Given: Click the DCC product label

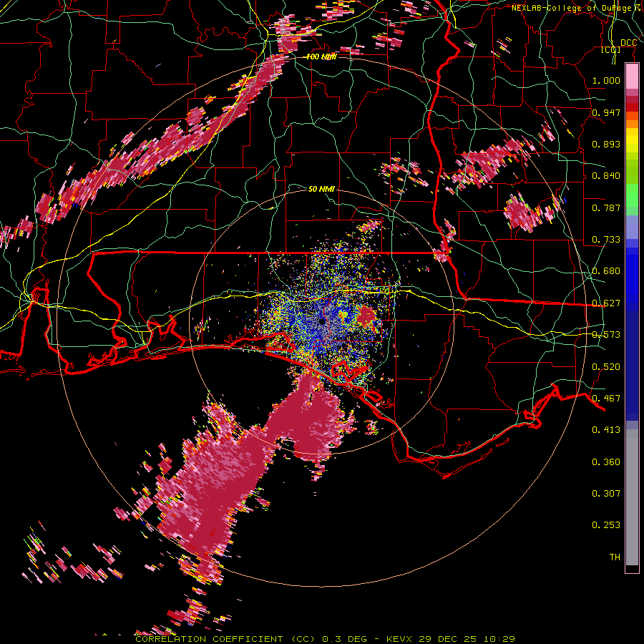Looking at the screenshot, I should pos(628,43).
